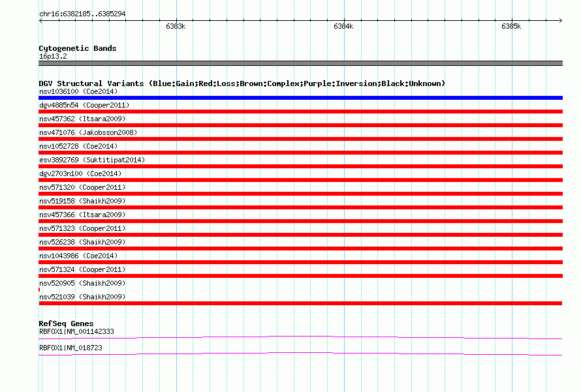Click the chr16:6382185..6385294 coordinate label

82,14
